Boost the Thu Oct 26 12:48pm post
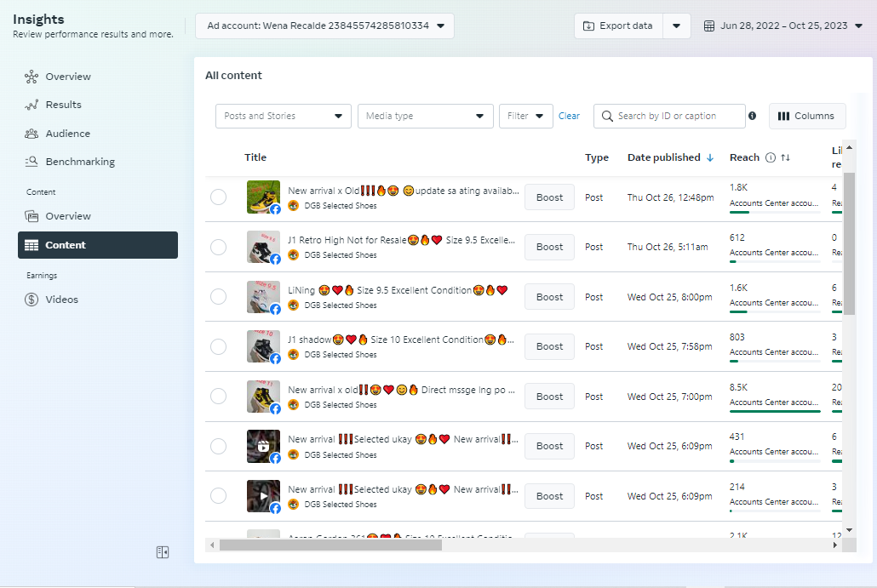Viewport: 877px width, 588px height. coord(549,197)
